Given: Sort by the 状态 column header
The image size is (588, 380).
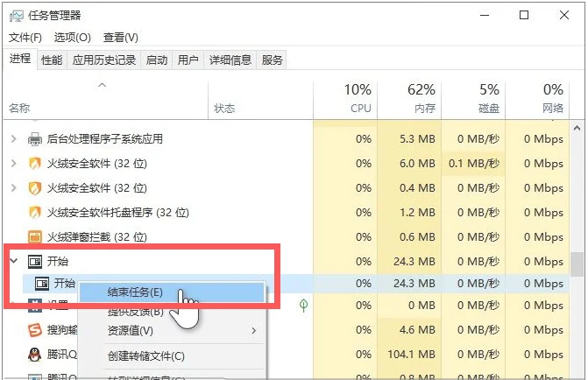Looking at the screenshot, I should pyautogui.click(x=260, y=101).
